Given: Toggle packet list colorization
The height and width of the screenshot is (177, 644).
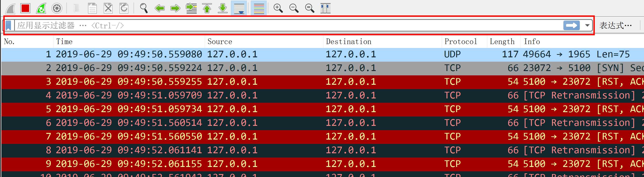Looking at the screenshot, I should pos(259,8).
